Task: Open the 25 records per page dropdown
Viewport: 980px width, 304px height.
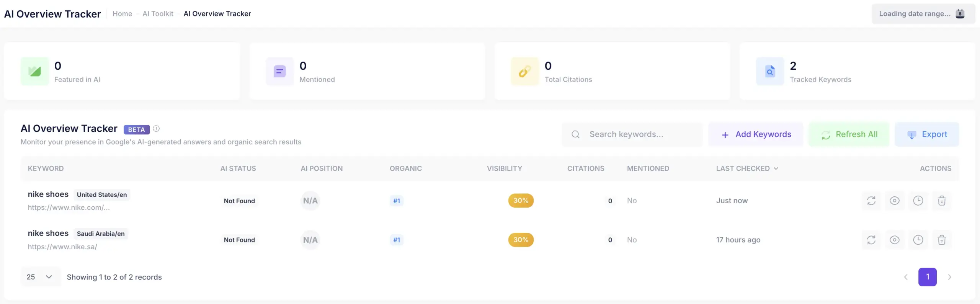Action: click(x=40, y=277)
